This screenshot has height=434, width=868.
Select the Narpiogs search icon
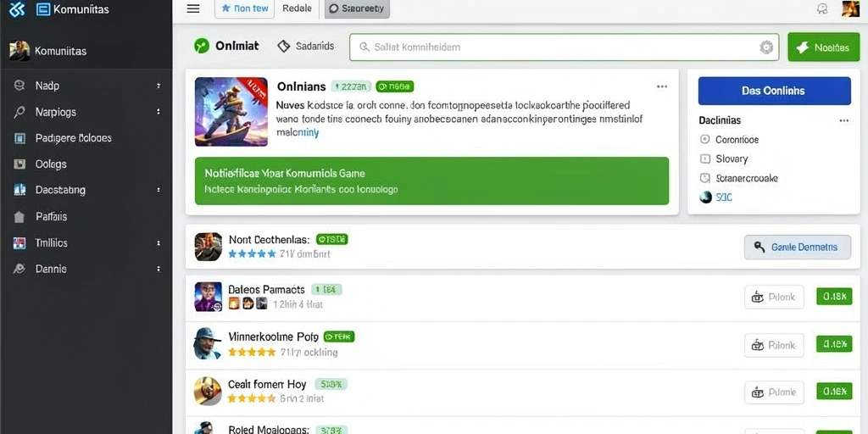click(x=19, y=112)
